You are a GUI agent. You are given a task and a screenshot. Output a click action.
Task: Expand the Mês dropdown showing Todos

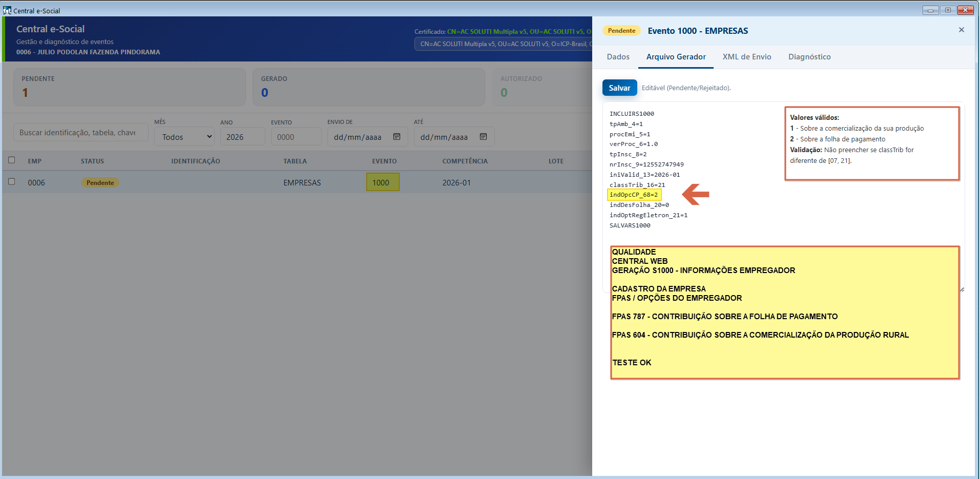tap(184, 137)
